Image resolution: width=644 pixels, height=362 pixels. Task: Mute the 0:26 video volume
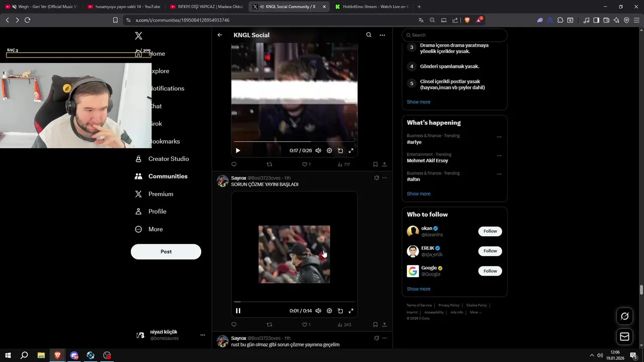pos(318,150)
